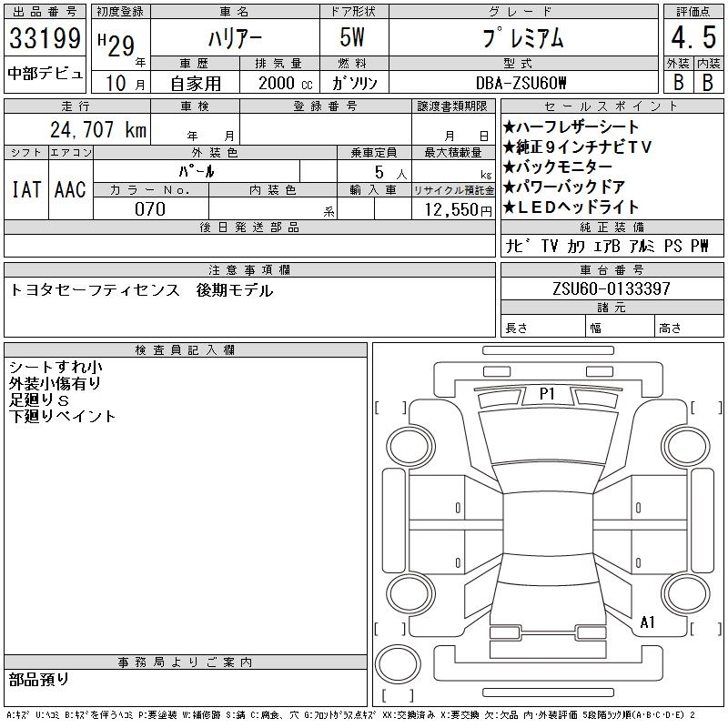
Task: Click the 内装色 field
Action: [273, 208]
